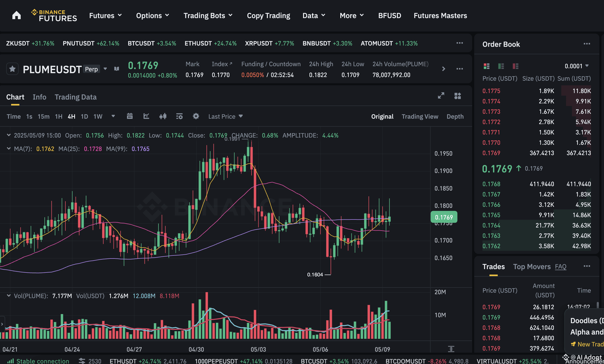Screen dimensions: 604x364
Task: Open symbol header more options menu
Action: click(460, 69)
